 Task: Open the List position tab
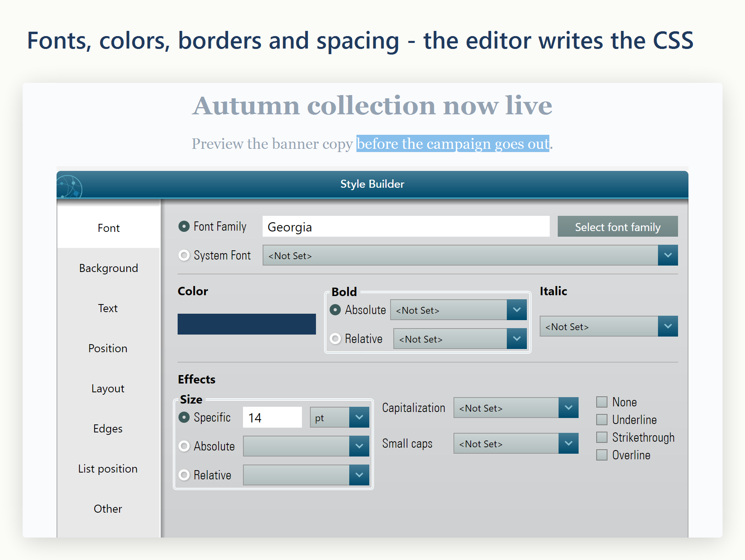pos(109,469)
